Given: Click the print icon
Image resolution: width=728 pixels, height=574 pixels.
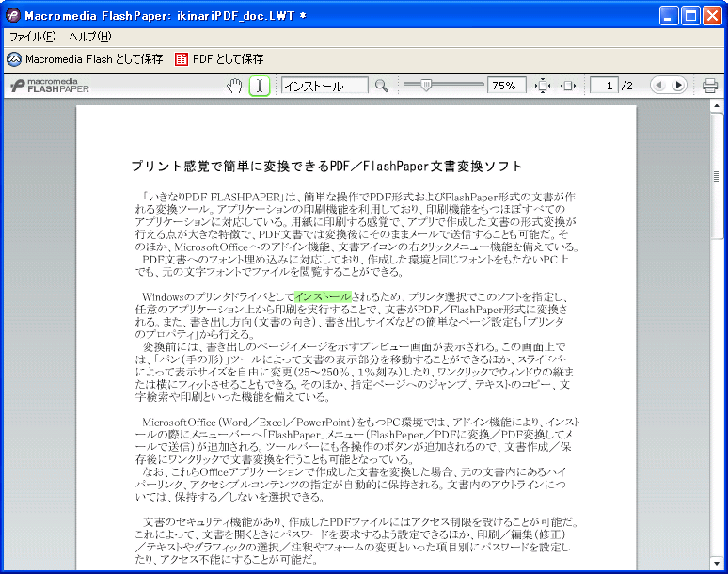Looking at the screenshot, I should point(710,86).
